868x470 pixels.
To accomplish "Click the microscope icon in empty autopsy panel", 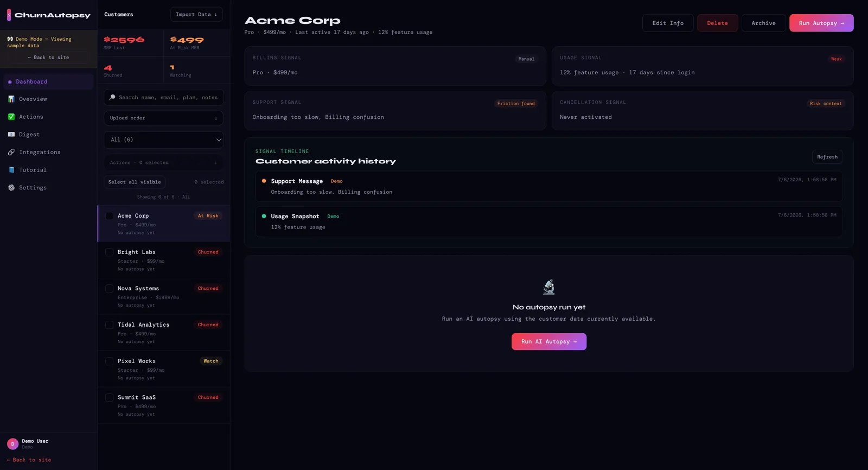I will (x=549, y=287).
